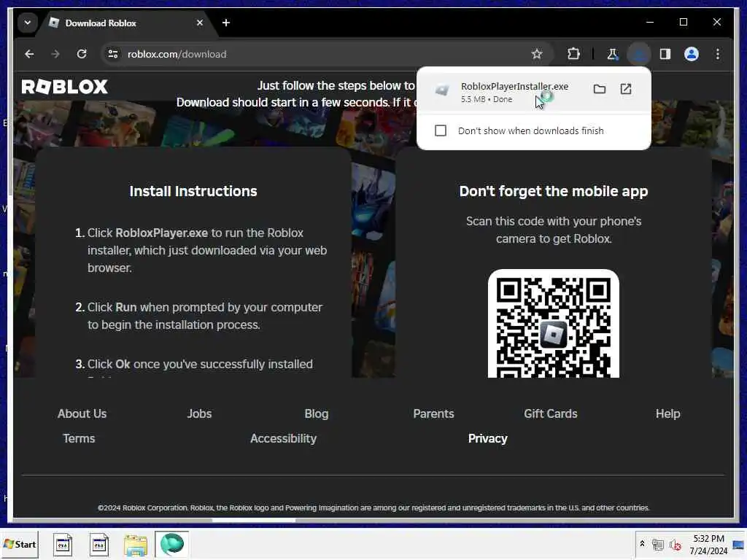The height and width of the screenshot is (560, 747).
Task: Click the 5.5 MB Done status text
Action: click(x=487, y=99)
